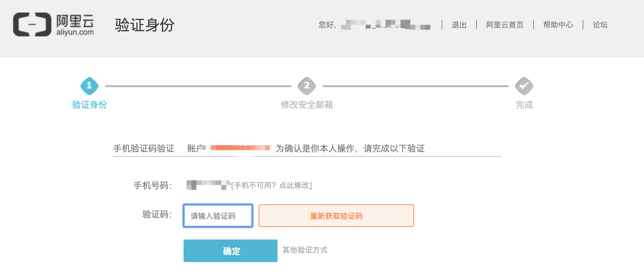This screenshot has height=274, width=644.
Task: Focus the 请输入验证码 input field
Action: (x=218, y=216)
